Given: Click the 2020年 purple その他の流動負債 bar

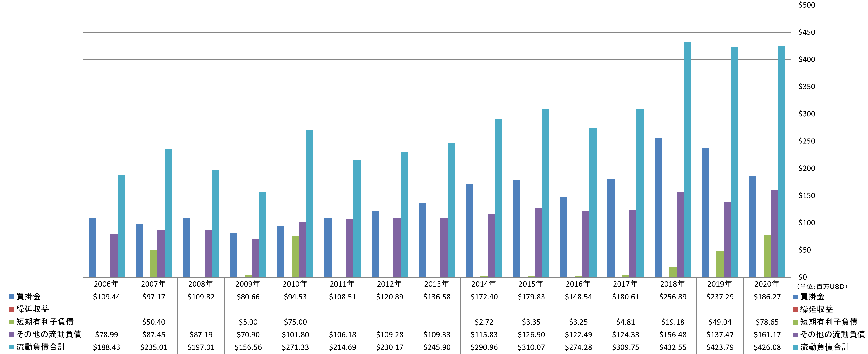Looking at the screenshot, I should point(774,233).
